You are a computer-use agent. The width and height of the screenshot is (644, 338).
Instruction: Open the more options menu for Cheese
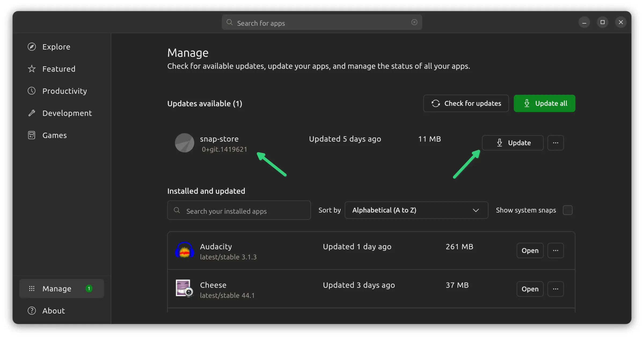coord(555,289)
